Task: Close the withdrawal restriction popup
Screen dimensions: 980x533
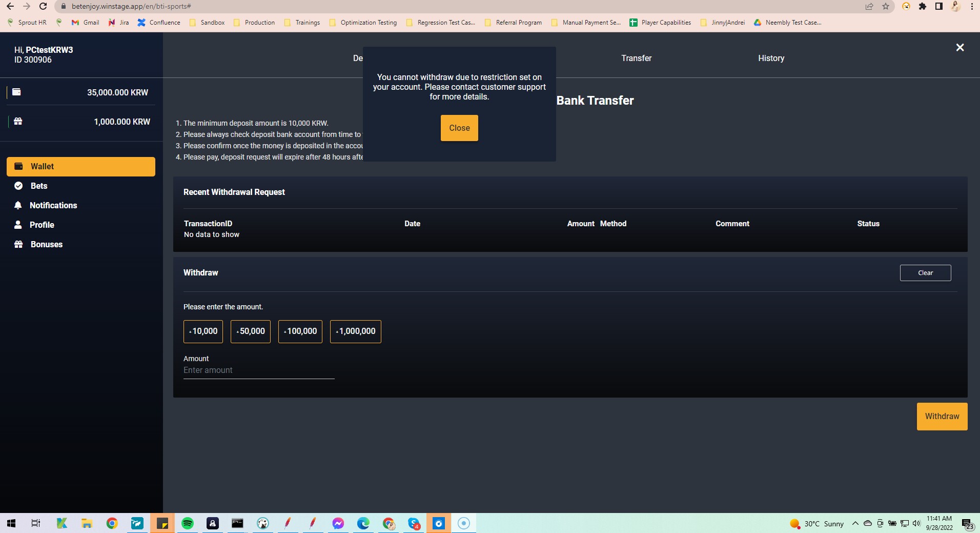Action: (x=459, y=128)
